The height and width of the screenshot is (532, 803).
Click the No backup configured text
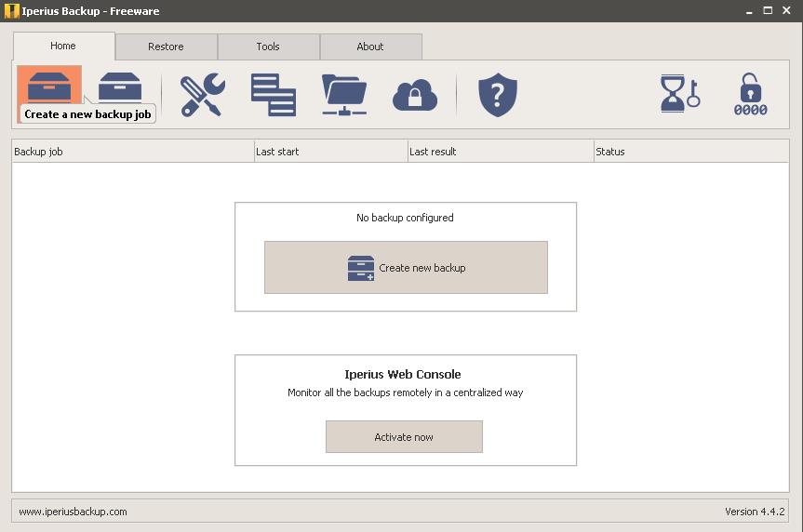tap(405, 218)
